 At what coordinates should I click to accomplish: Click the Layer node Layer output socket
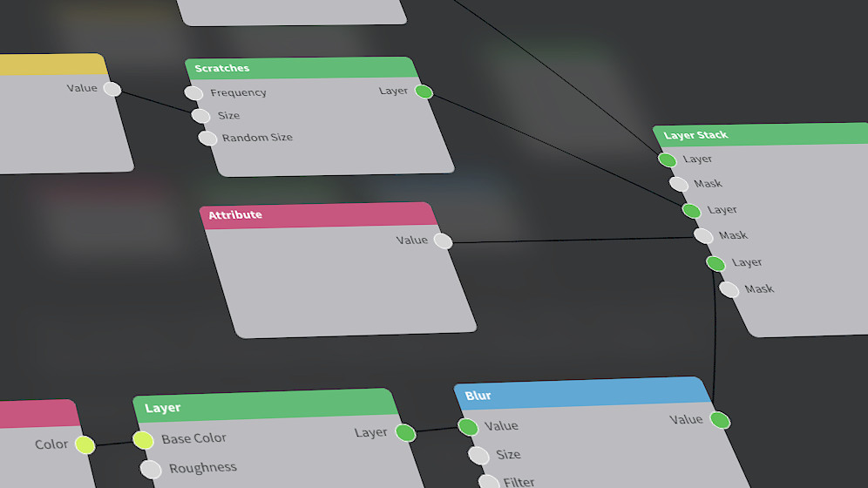tap(406, 433)
